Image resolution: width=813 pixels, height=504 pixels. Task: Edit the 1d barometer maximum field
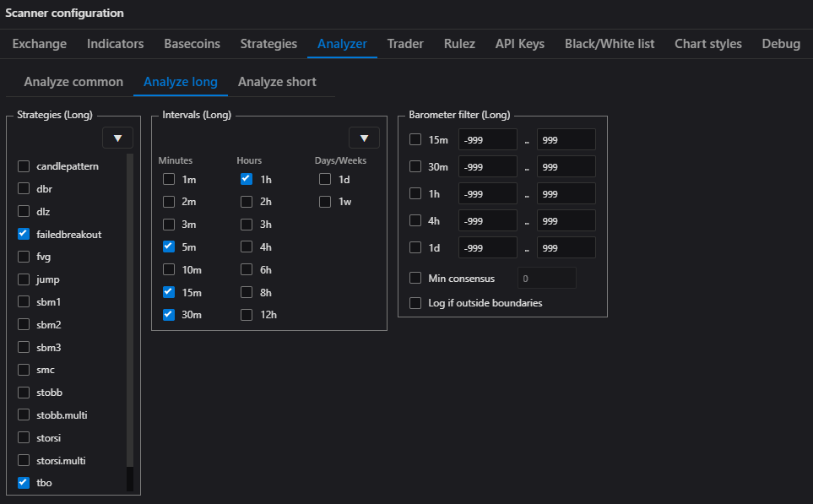(566, 247)
